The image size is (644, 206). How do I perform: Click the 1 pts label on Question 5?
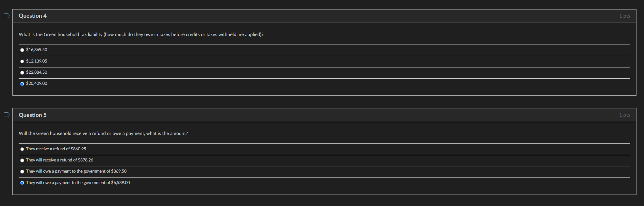[624, 115]
